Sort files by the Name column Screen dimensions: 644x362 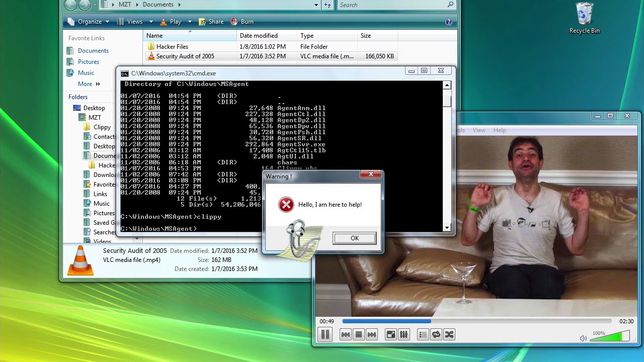pyautogui.click(x=190, y=36)
